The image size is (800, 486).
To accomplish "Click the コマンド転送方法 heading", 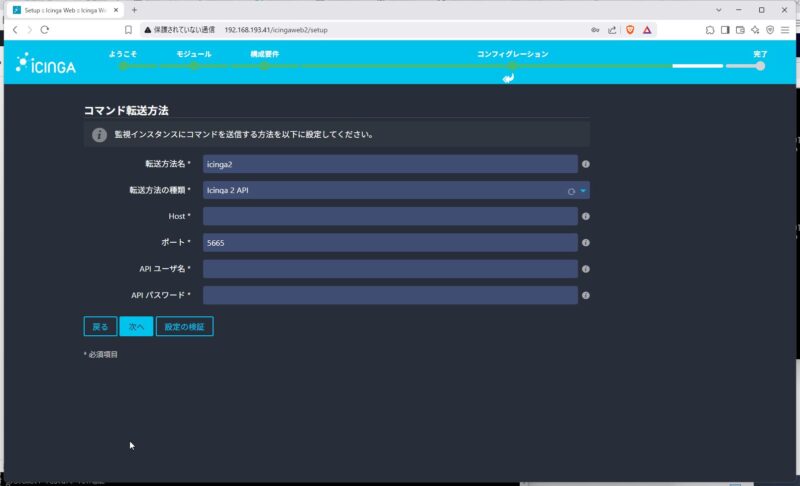I will pyautogui.click(x=126, y=110).
